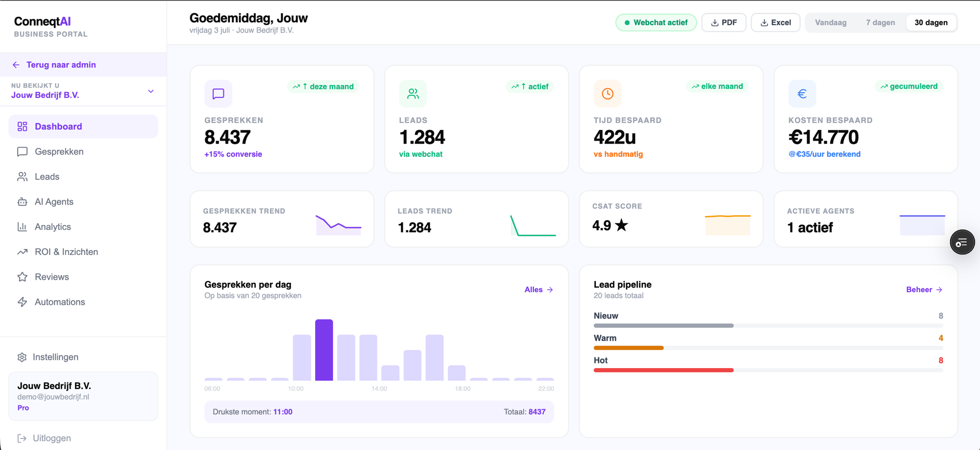This screenshot has height=450, width=980.
Task: Click the deze maand badge on Gesprekken card
Action: point(323,86)
